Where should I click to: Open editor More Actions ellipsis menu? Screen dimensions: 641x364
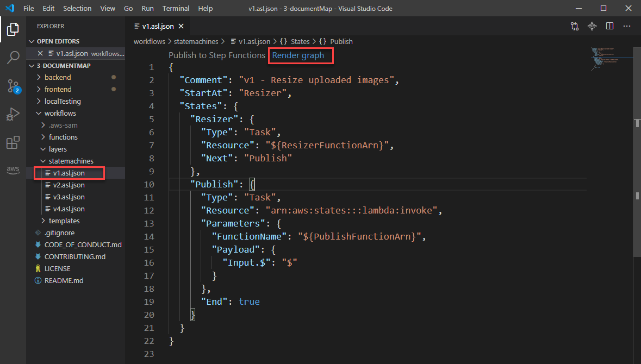626,26
